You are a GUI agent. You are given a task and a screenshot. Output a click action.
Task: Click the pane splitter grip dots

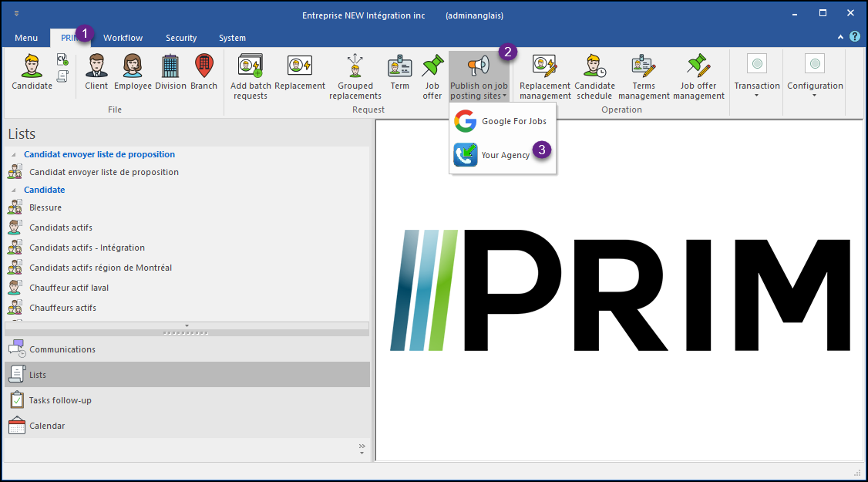[186, 333]
